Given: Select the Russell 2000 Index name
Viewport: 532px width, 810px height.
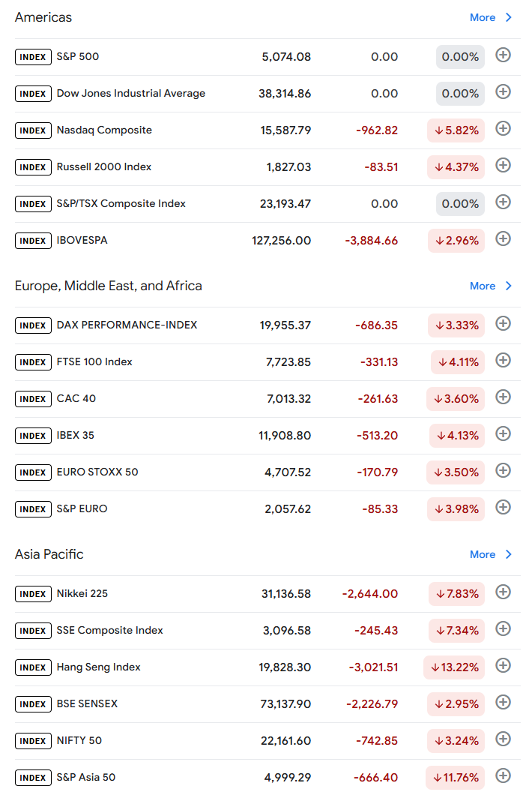Looking at the screenshot, I should 103,166.
